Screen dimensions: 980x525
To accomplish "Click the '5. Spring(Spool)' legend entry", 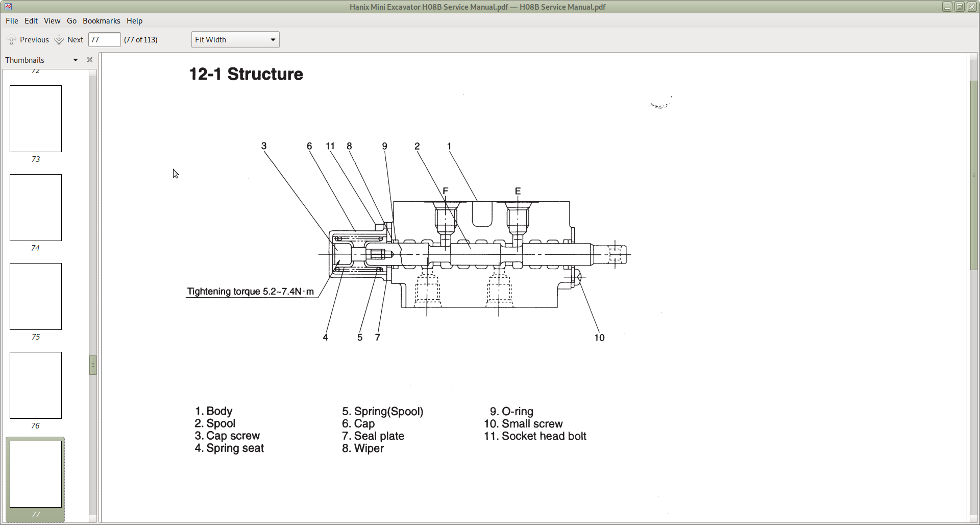I will click(383, 412).
